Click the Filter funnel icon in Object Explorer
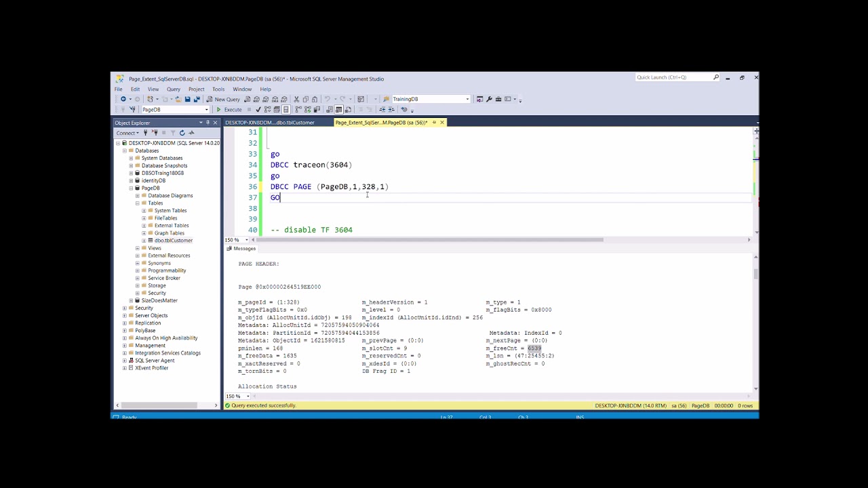The width and height of the screenshot is (868, 488). point(173,133)
